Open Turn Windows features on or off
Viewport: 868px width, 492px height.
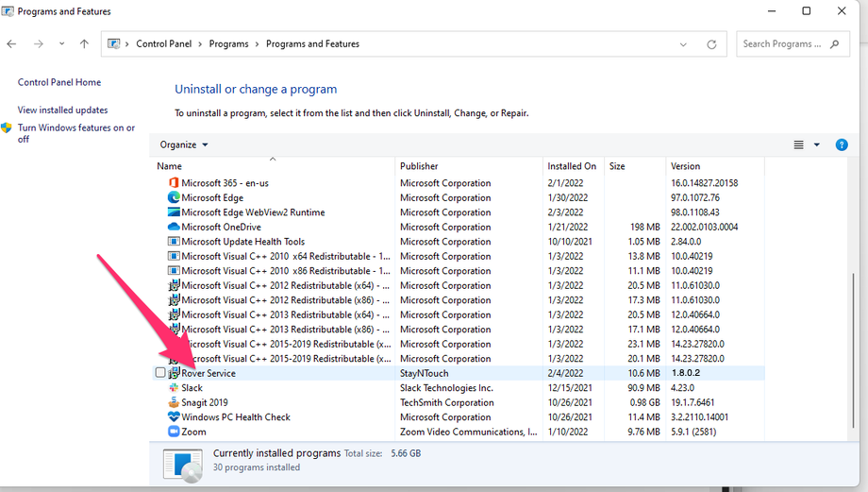(75, 133)
